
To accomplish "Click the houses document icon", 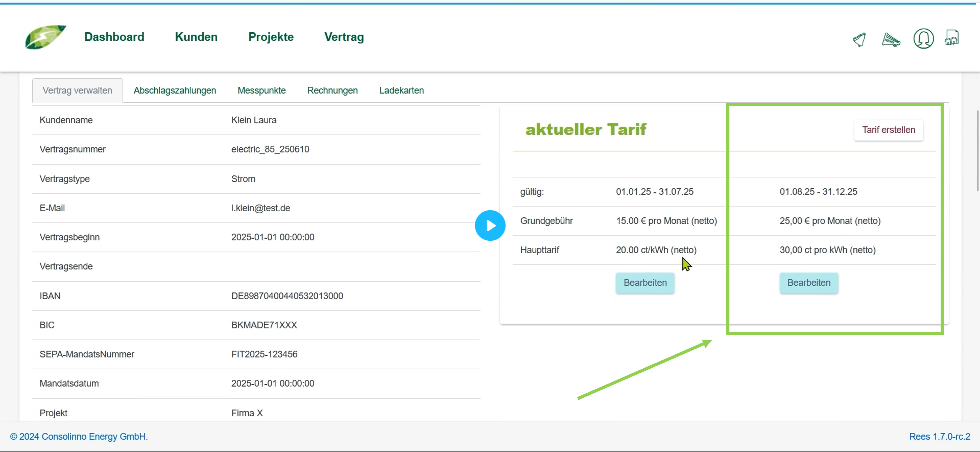I will click(x=951, y=38).
